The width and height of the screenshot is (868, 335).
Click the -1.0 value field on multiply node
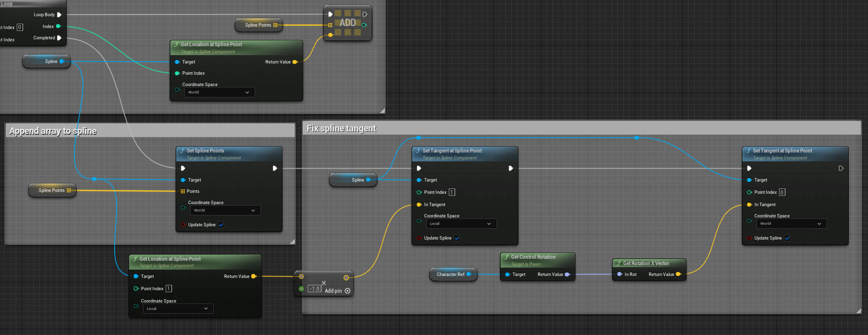[315, 289]
